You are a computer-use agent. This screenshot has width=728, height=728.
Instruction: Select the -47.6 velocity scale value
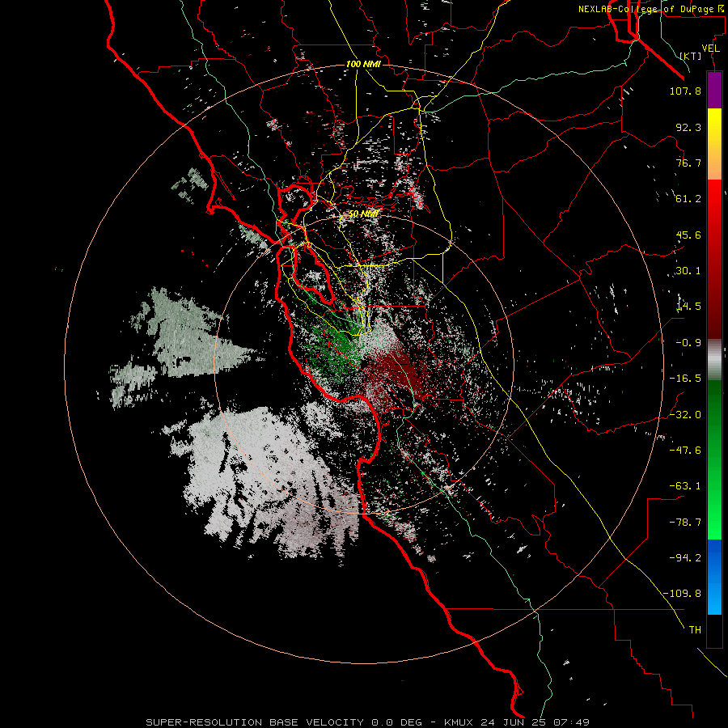(x=685, y=451)
